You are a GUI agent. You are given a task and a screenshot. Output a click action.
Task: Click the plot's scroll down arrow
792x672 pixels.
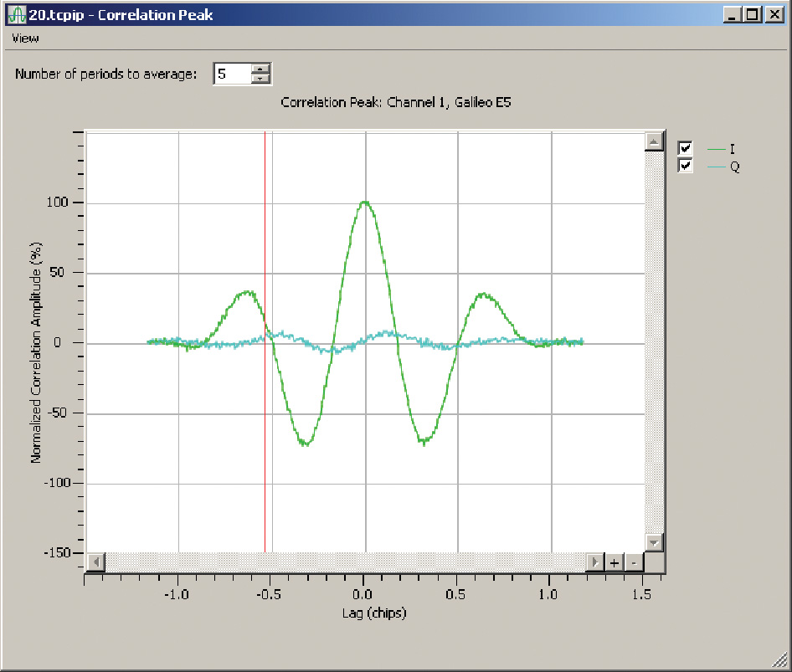(x=654, y=542)
